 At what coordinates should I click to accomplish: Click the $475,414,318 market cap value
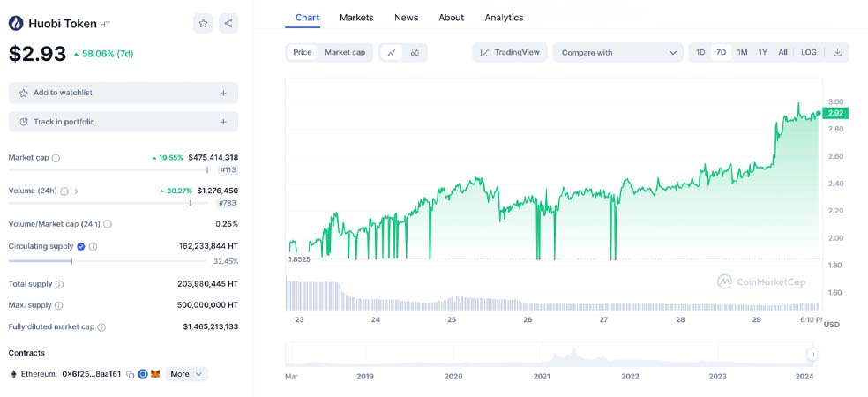213,158
